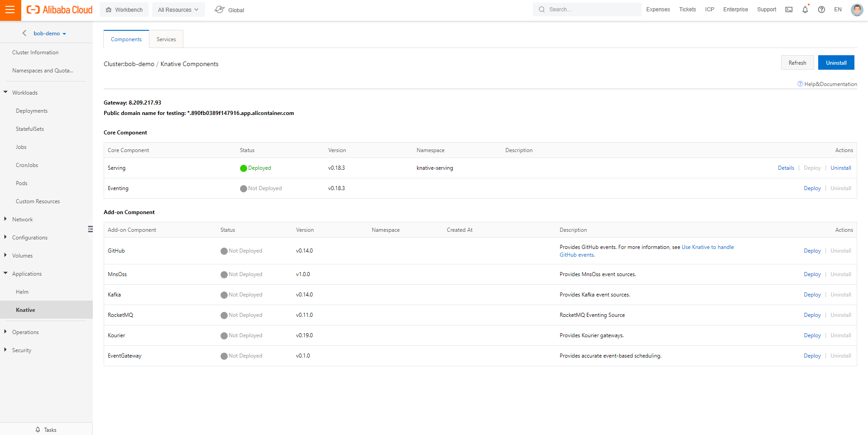Deploy the RocketMQ add-on

click(x=812, y=315)
